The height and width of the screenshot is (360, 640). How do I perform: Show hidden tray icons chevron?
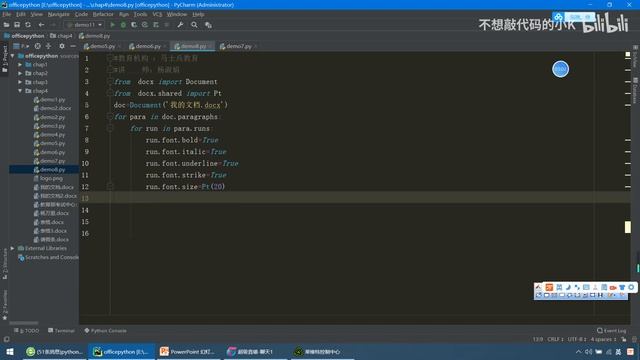point(578,351)
